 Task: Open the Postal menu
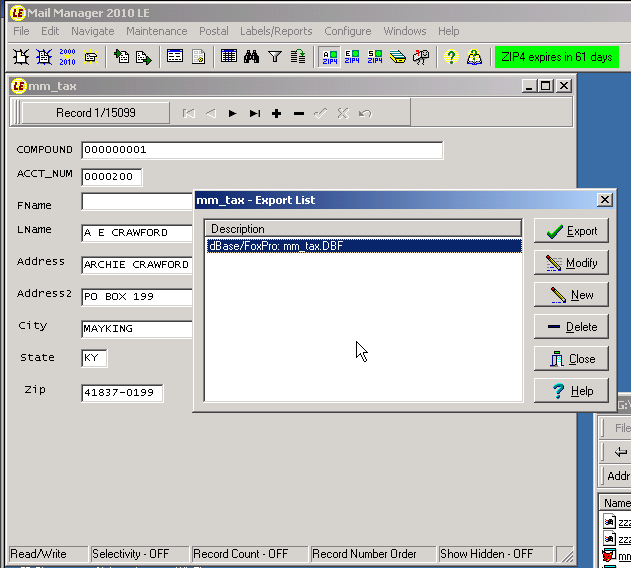(214, 31)
